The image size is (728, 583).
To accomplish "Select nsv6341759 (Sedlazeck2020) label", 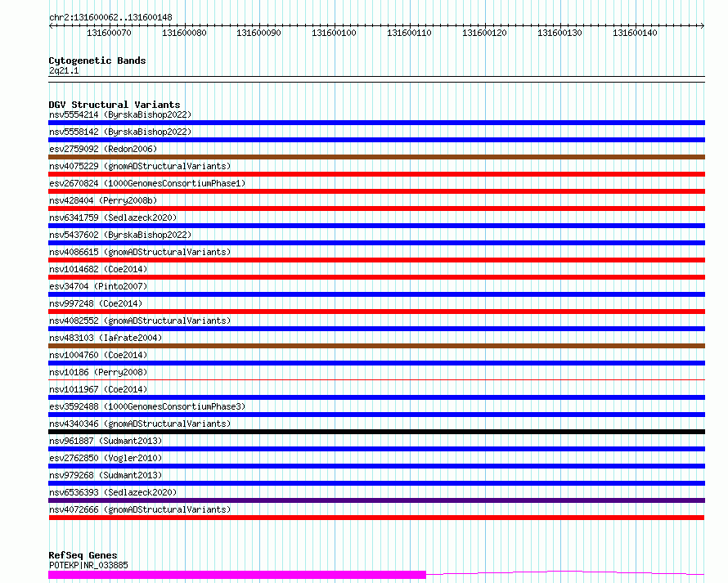I will pos(113,218).
